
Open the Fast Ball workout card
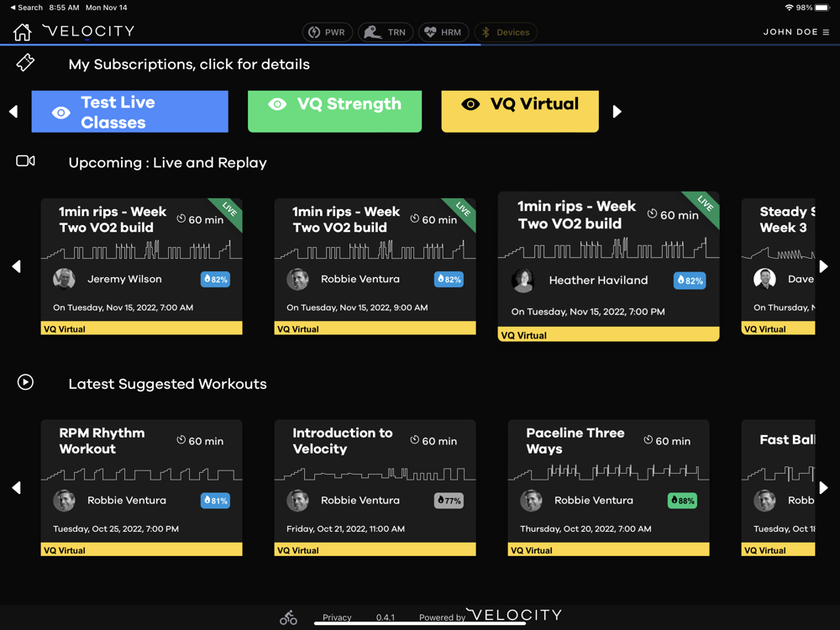point(778,487)
